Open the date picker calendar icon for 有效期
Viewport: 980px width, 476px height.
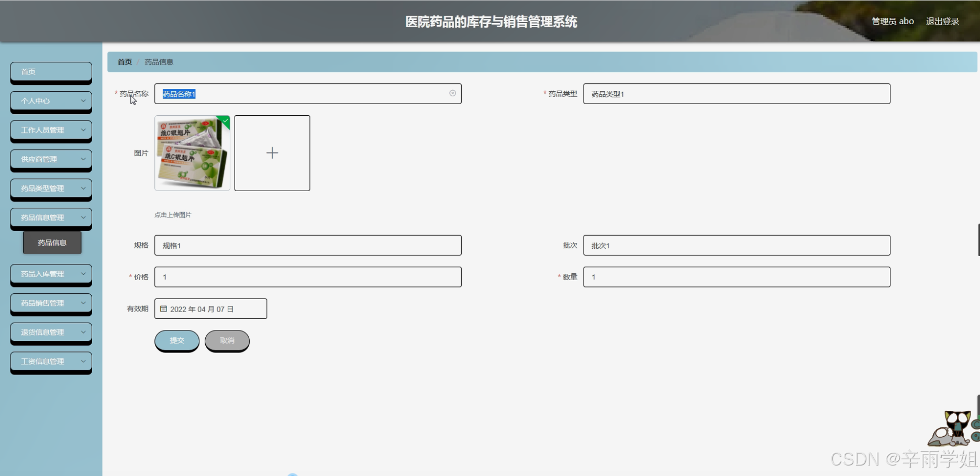pyautogui.click(x=163, y=309)
